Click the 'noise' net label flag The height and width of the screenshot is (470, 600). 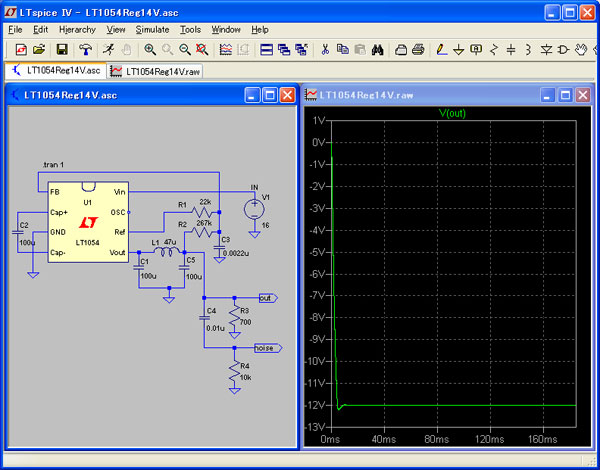268,348
